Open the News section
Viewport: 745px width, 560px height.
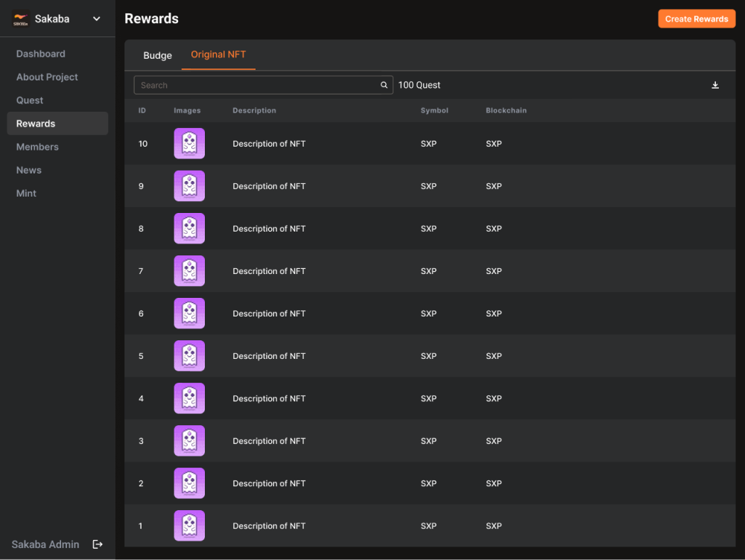coord(29,170)
